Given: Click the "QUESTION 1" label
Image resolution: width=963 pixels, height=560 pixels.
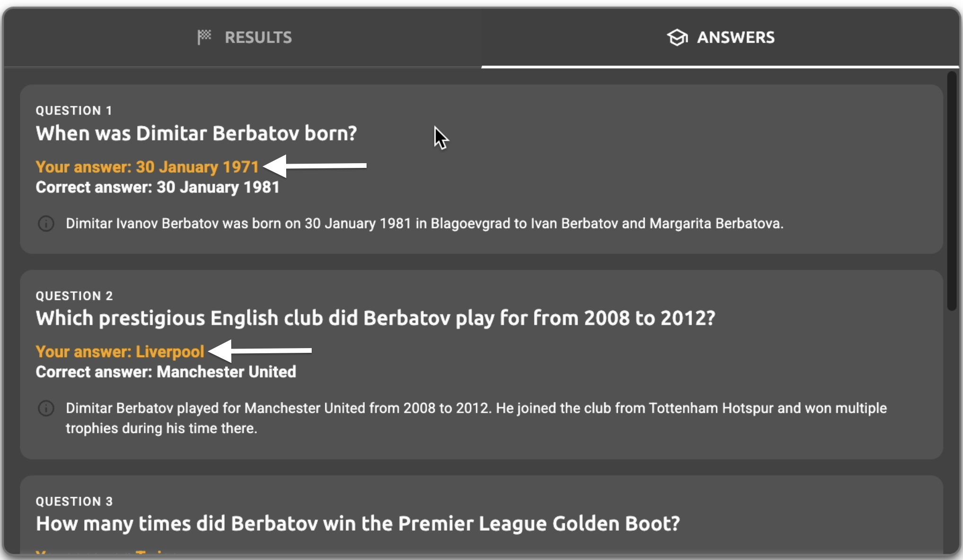Looking at the screenshot, I should (x=74, y=111).
